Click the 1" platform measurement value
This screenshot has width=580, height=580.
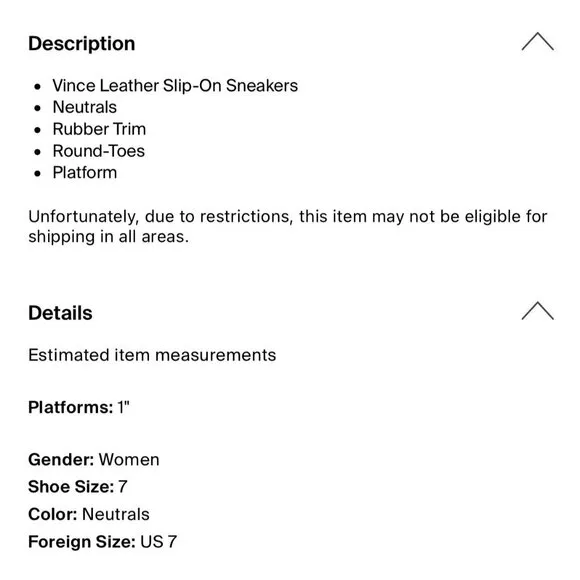(x=124, y=407)
